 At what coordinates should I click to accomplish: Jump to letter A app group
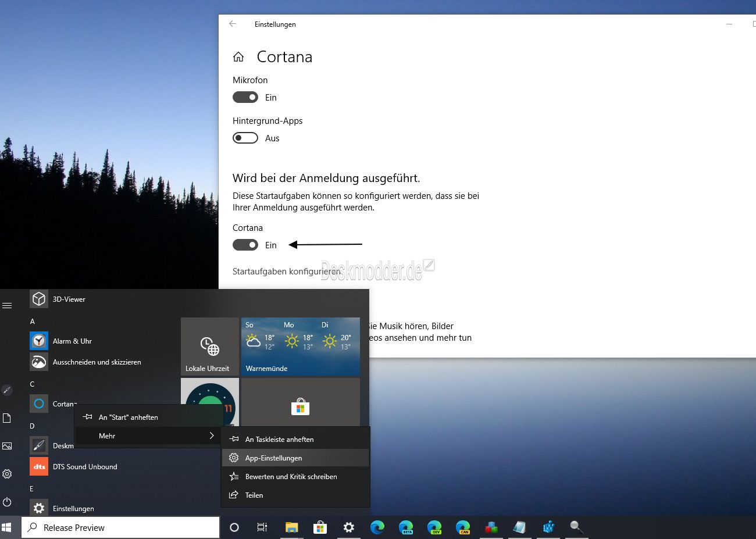tap(33, 321)
